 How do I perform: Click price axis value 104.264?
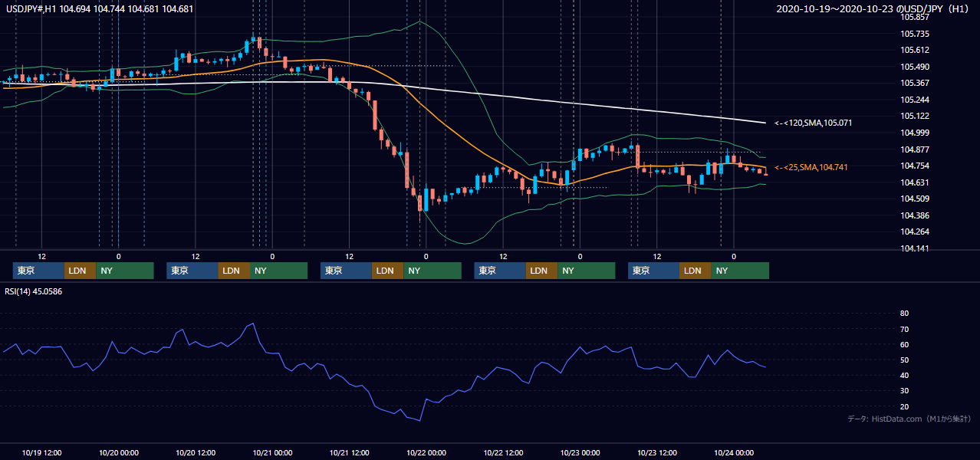coord(915,232)
